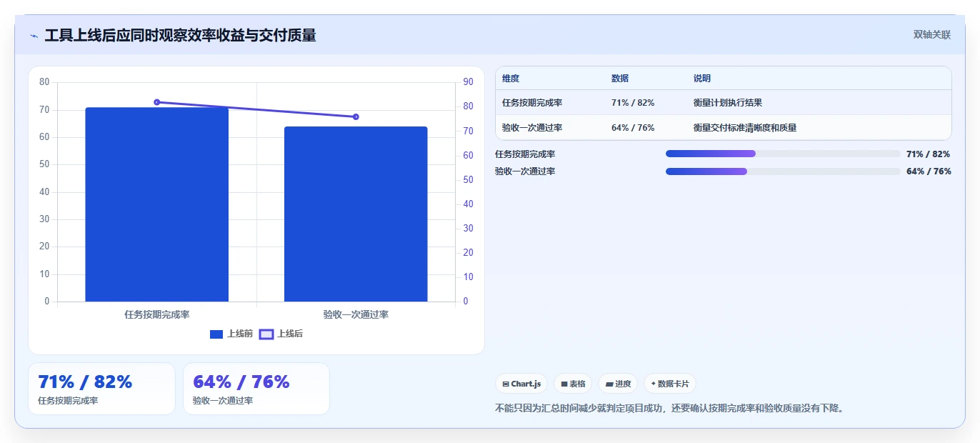Click 71% / 82% value right of progress bar
This screenshot has height=443, width=980.
(929, 154)
